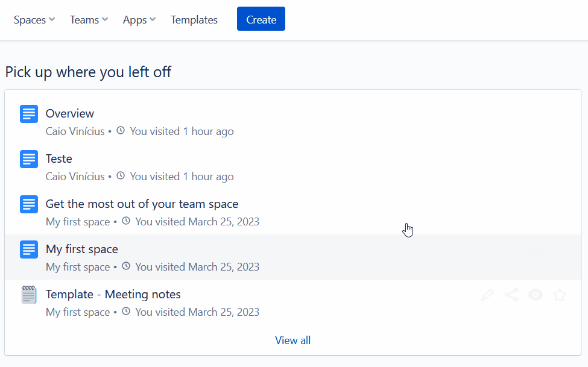The width and height of the screenshot is (588, 367).
Task: Toggle the watch eye icon for Template - Meeting notes
Action: coord(536,295)
